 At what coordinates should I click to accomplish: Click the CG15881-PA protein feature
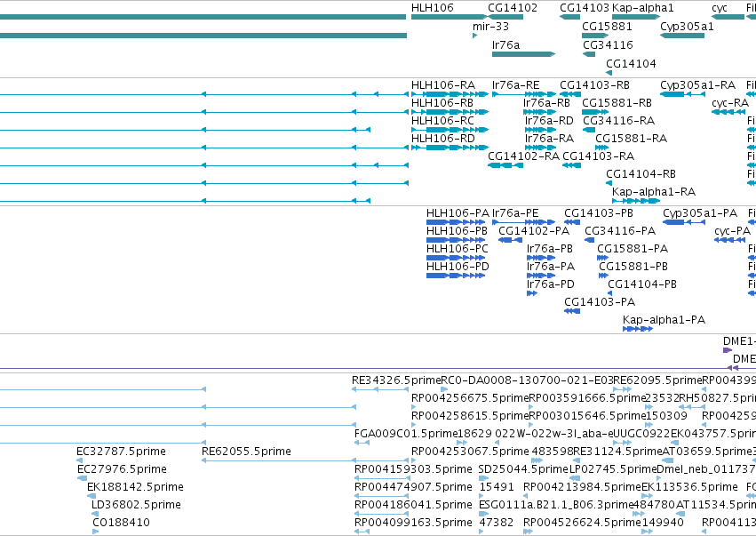click(602, 258)
